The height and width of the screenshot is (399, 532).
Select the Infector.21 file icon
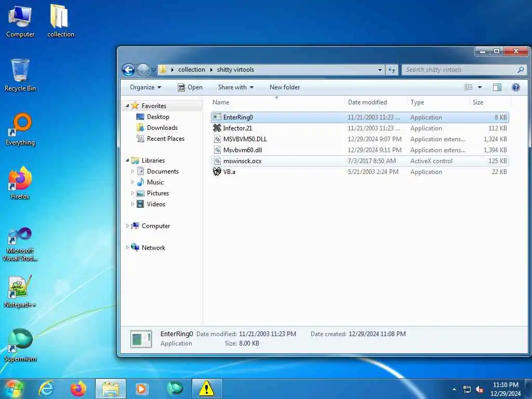(217, 128)
